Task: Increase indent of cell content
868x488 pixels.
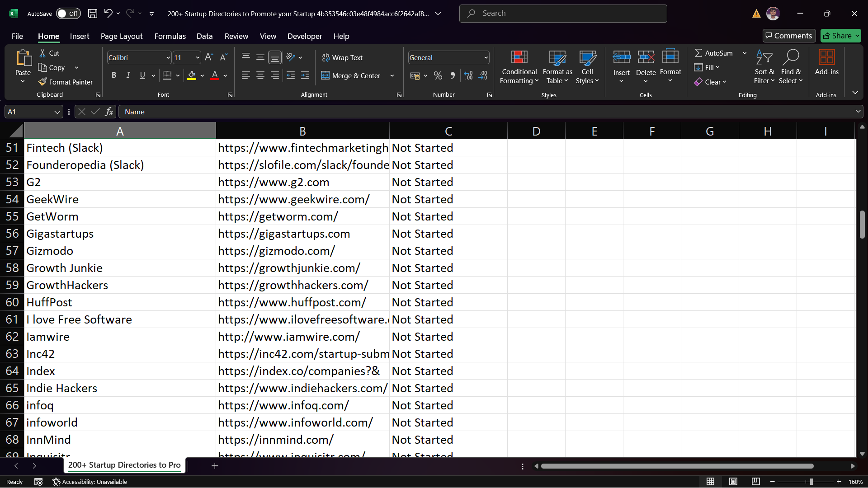Action: click(305, 75)
